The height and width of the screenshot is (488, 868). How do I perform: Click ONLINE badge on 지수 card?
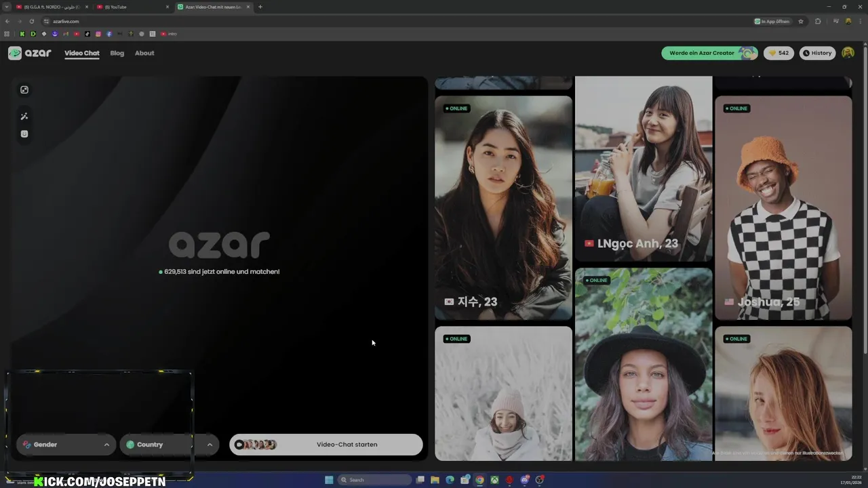[x=456, y=108]
